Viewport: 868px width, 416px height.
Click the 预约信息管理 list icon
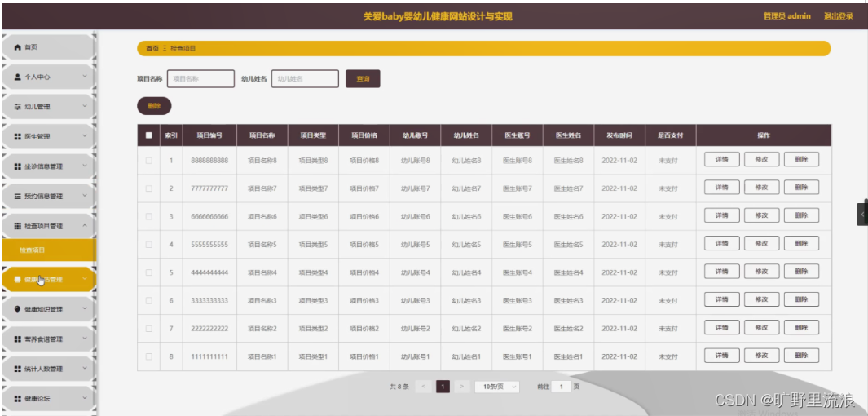tap(17, 196)
